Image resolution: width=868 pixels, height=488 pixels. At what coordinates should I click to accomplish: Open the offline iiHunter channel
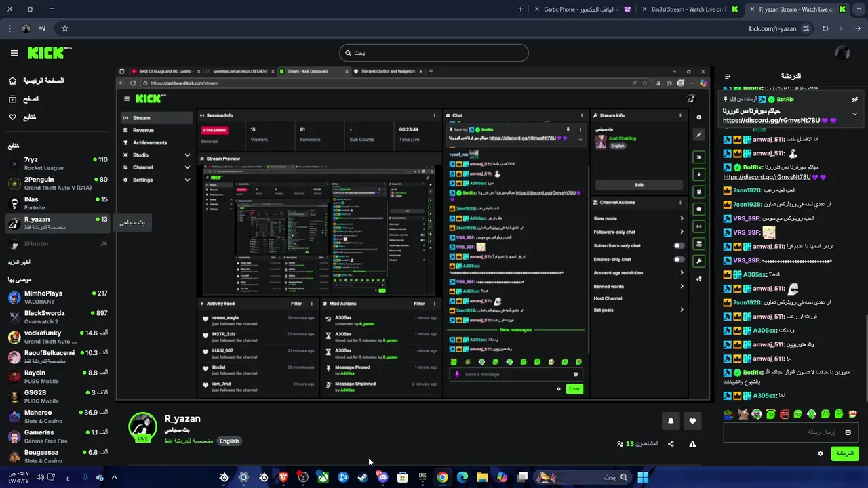(x=57, y=243)
